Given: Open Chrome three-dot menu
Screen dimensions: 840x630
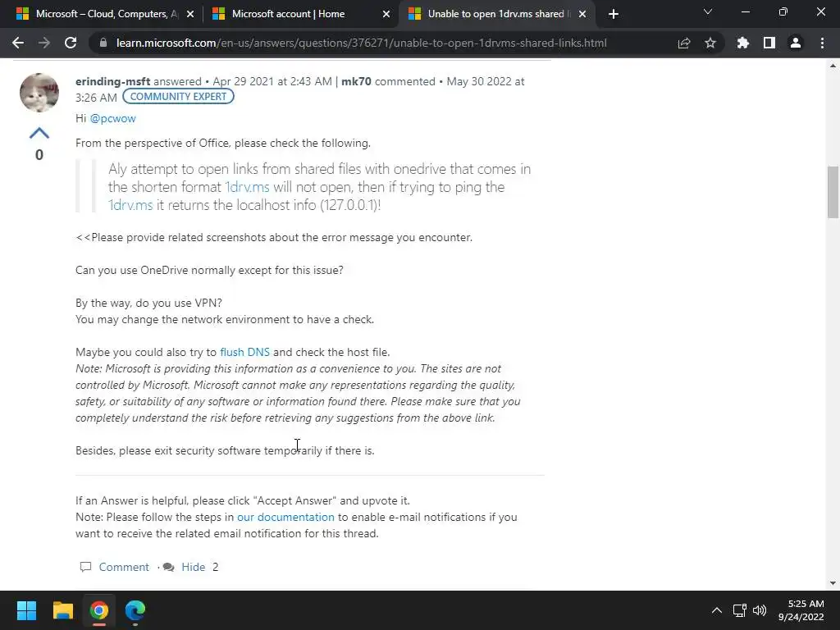Looking at the screenshot, I should click(x=822, y=43).
